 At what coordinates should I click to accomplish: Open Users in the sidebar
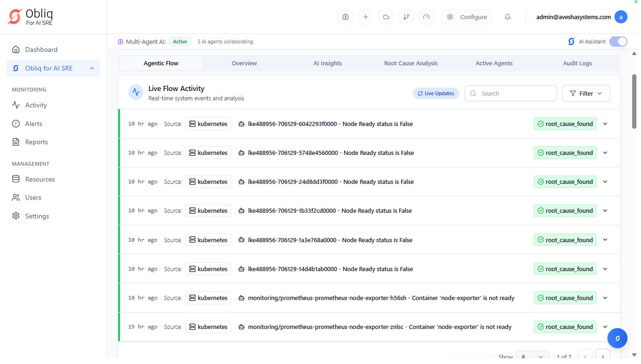(x=53, y=197)
